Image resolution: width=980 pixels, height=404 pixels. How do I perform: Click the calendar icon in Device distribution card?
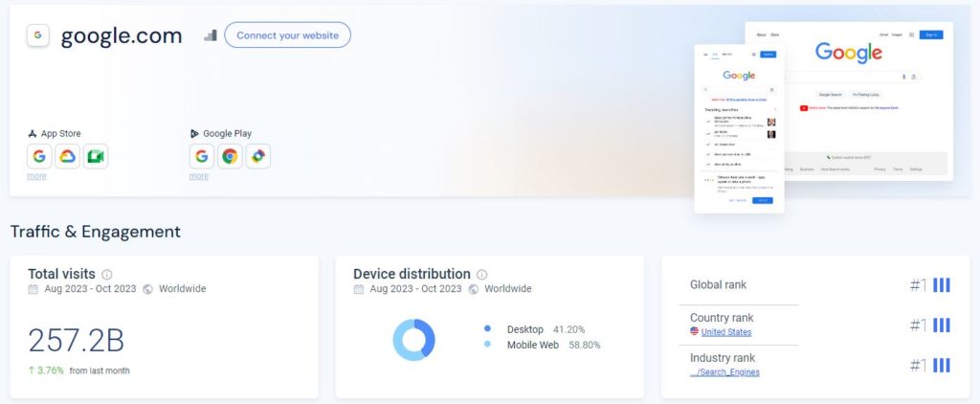pyautogui.click(x=359, y=289)
